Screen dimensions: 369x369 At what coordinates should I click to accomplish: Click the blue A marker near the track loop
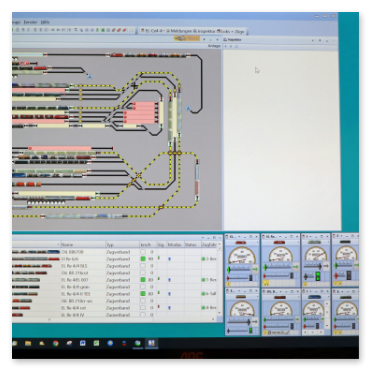(x=188, y=109)
